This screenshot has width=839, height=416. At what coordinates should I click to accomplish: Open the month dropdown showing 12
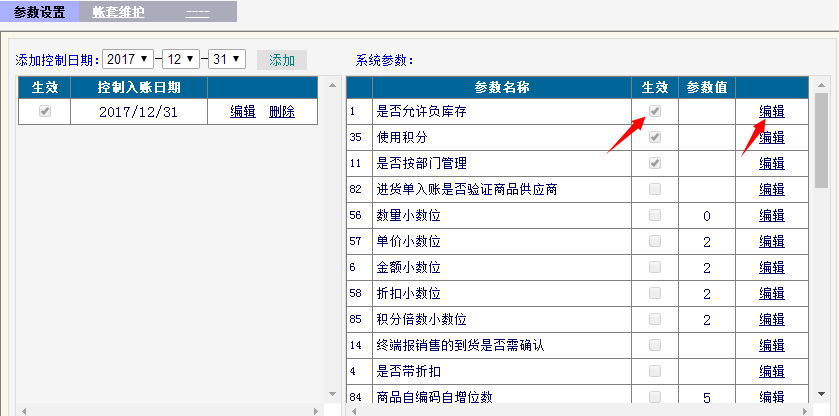[181, 59]
